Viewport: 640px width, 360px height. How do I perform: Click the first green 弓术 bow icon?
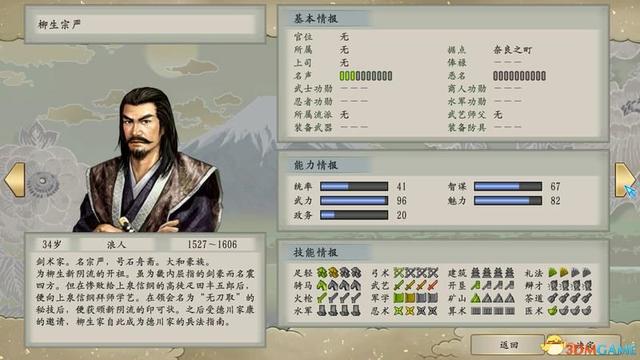tap(399, 272)
